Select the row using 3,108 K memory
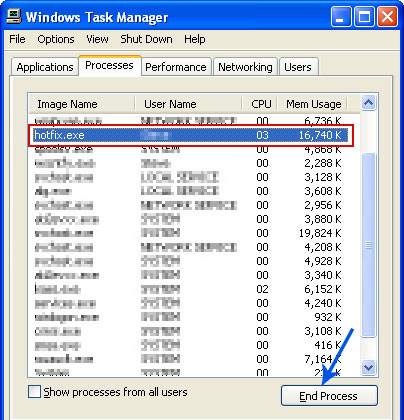 point(188,331)
